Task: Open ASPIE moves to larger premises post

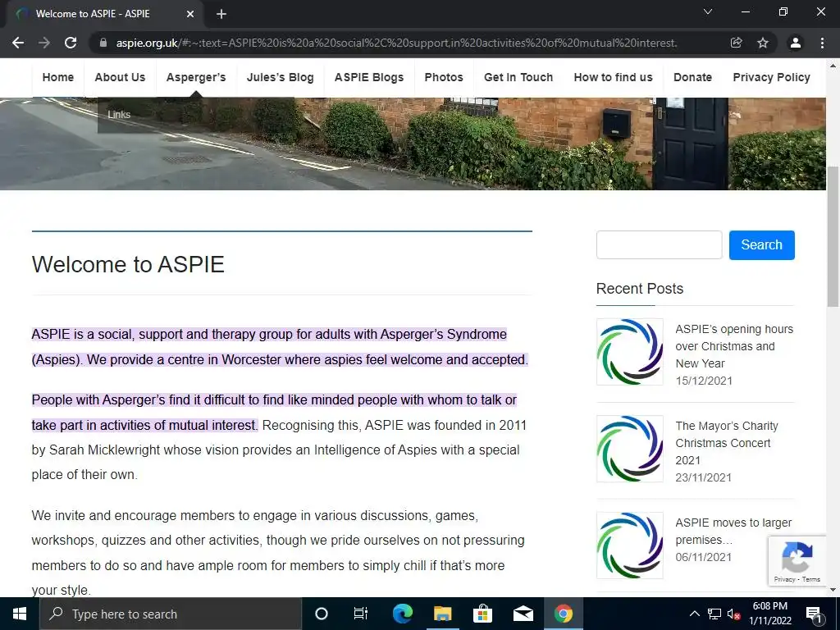Action: [733, 531]
